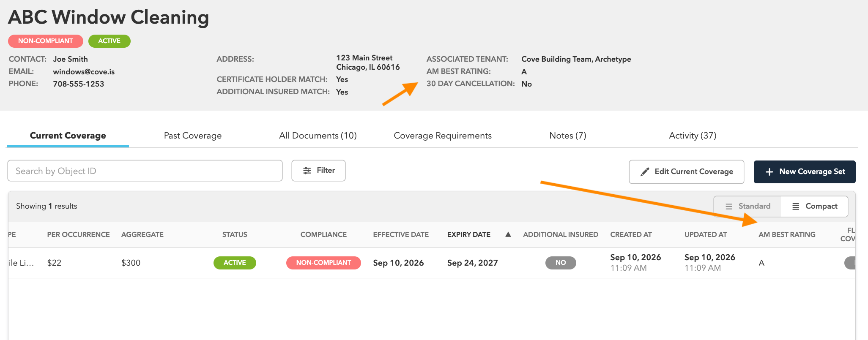Image resolution: width=868 pixels, height=340 pixels.
Task: Click the filter sliders icon
Action: tap(307, 171)
